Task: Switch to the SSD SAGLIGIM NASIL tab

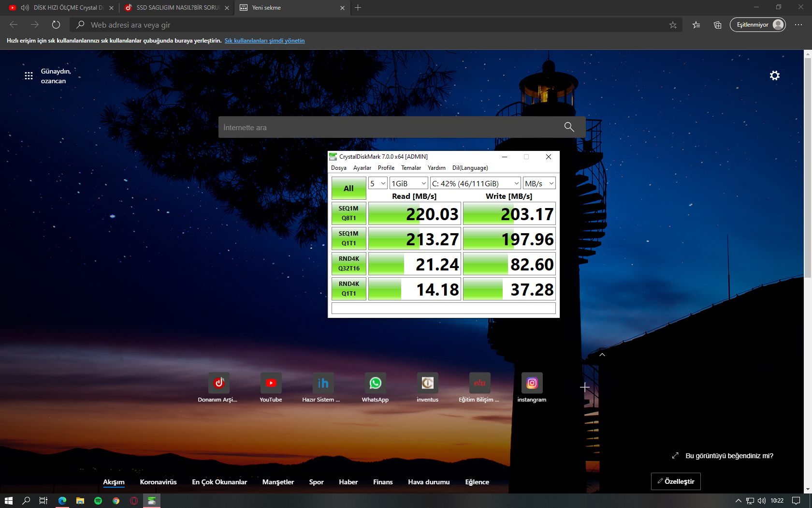Action: [177, 8]
